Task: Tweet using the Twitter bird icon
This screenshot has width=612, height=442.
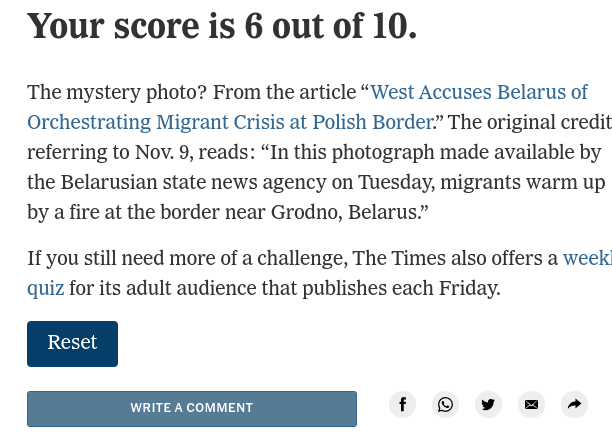Action: coord(488,405)
